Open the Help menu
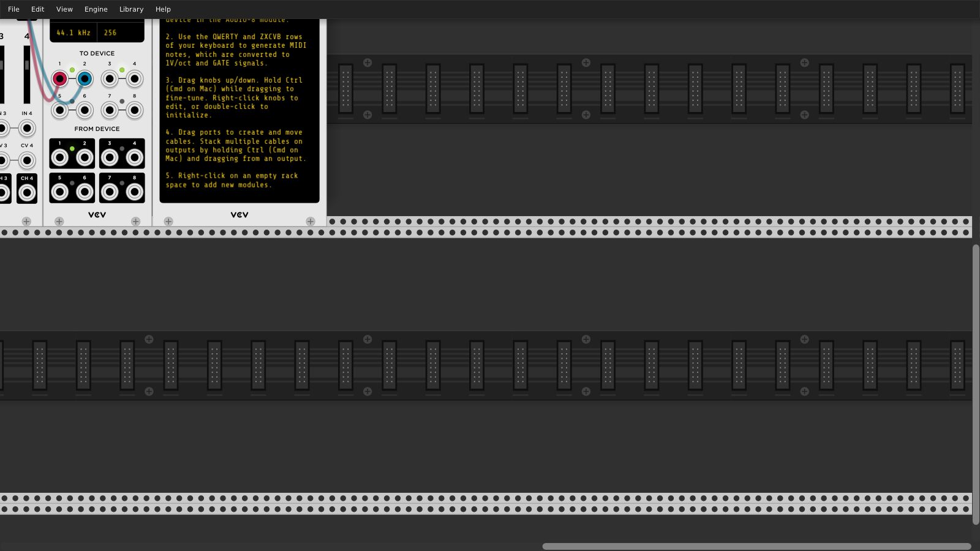The height and width of the screenshot is (551, 980). coord(163,9)
